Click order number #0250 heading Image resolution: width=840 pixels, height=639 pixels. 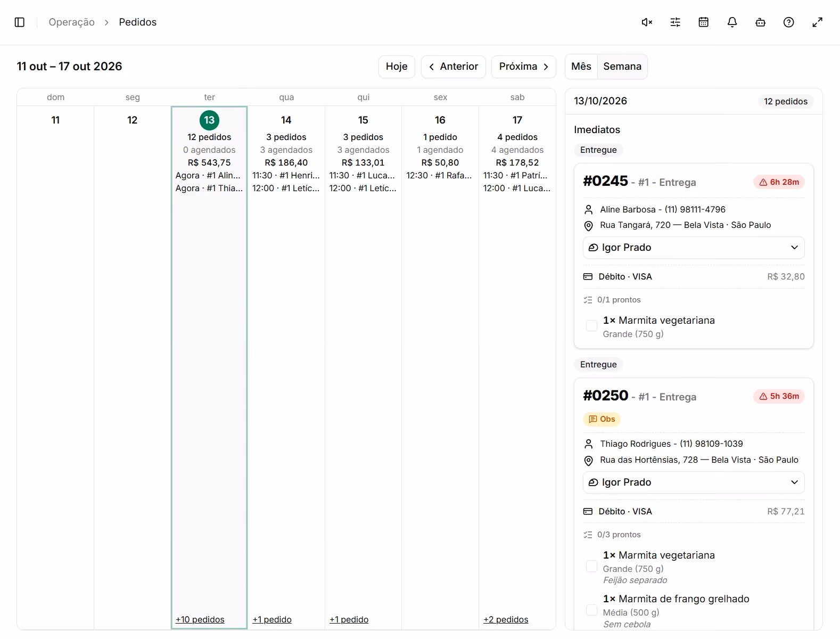(x=606, y=396)
